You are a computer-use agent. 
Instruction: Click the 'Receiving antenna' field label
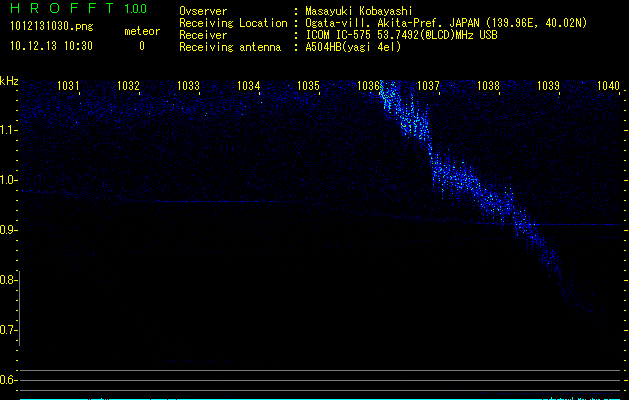[230, 47]
